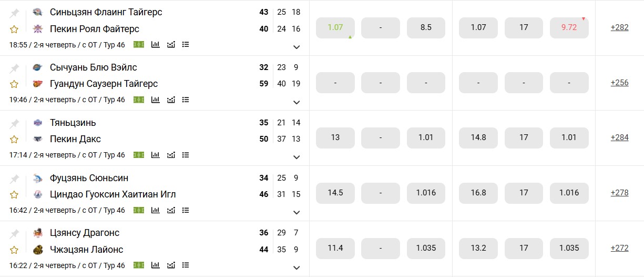Toggle the favorite star for the Цзянсу Драгонс match
This screenshot has height=277, width=644.
(x=14, y=250)
